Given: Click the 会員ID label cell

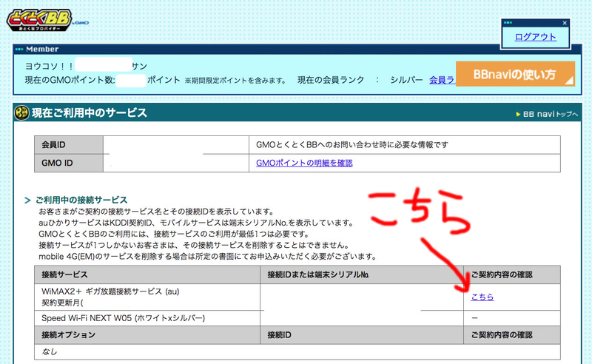Looking at the screenshot, I should click(x=69, y=144).
